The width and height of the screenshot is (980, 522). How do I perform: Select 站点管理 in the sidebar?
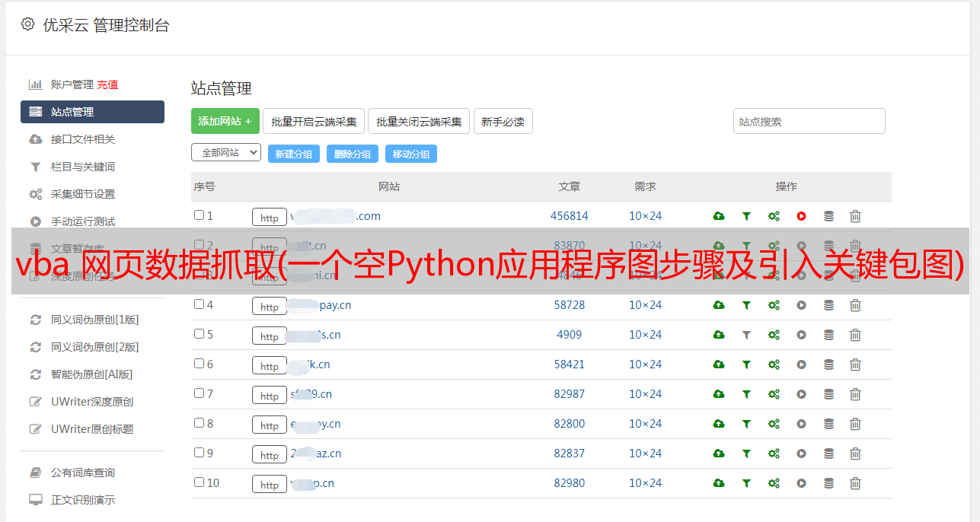point(92,112)
